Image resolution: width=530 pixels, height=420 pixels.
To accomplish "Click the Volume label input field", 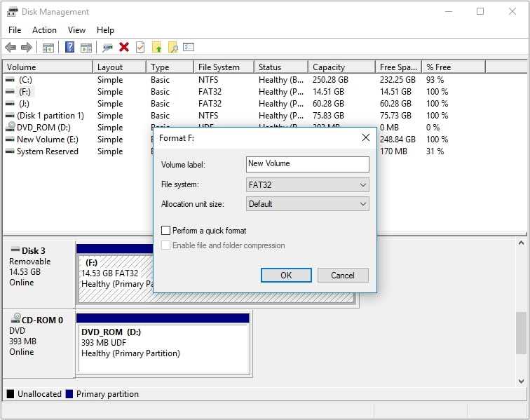I will (308, 164).
